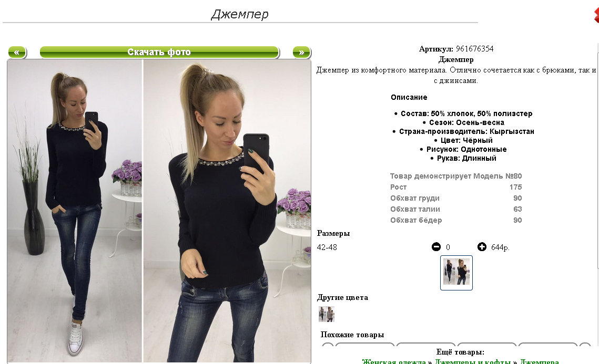Click the quantity value 0 for size 42-48

[448, 247]
